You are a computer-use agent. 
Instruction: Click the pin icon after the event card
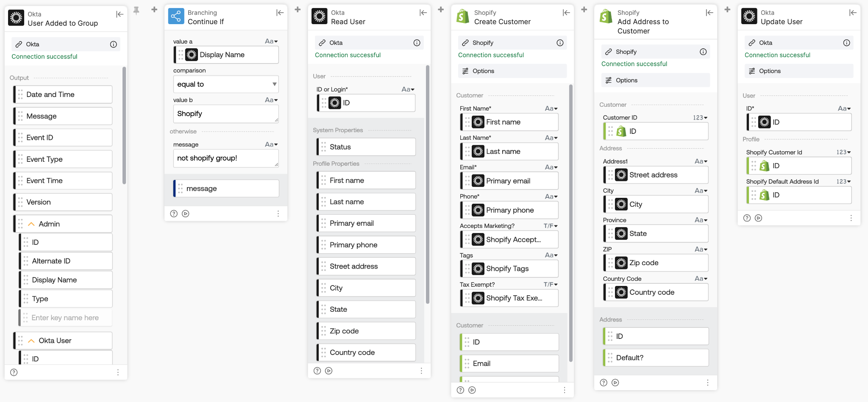[x=136, y=10]
